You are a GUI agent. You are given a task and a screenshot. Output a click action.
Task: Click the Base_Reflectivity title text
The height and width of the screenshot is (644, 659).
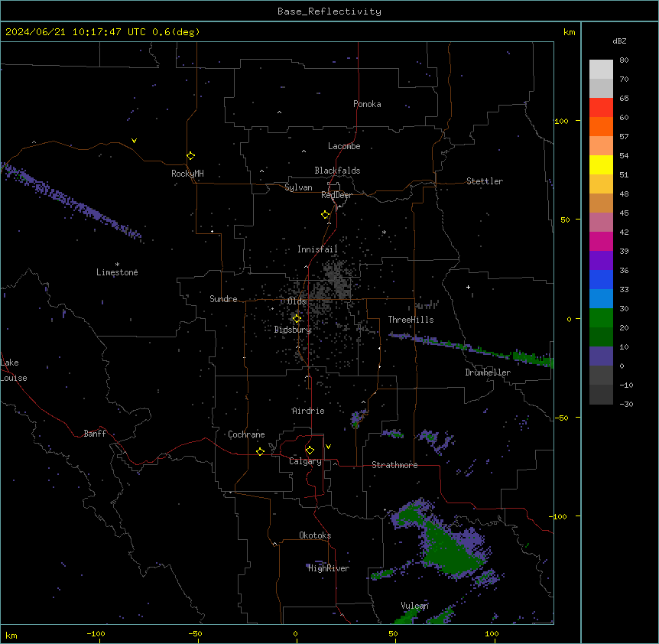[329, 11]
